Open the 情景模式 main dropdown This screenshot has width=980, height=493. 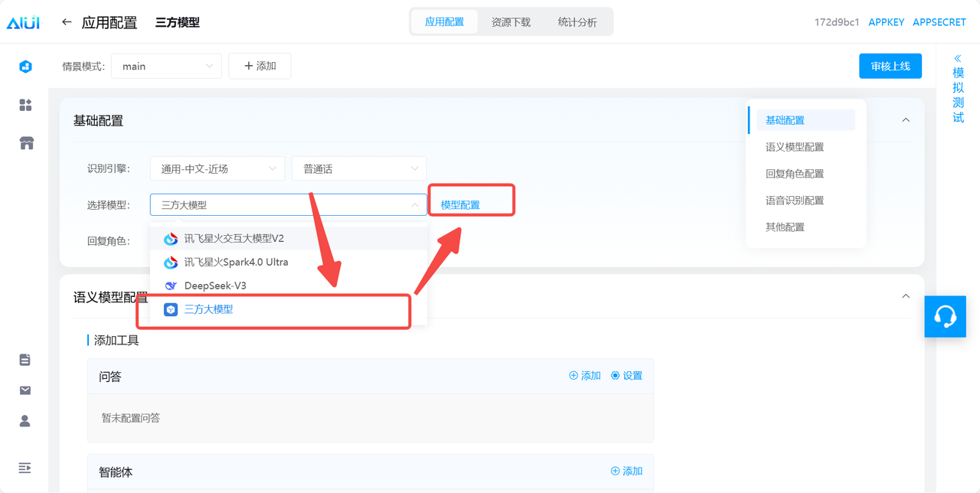pos(166,66)
